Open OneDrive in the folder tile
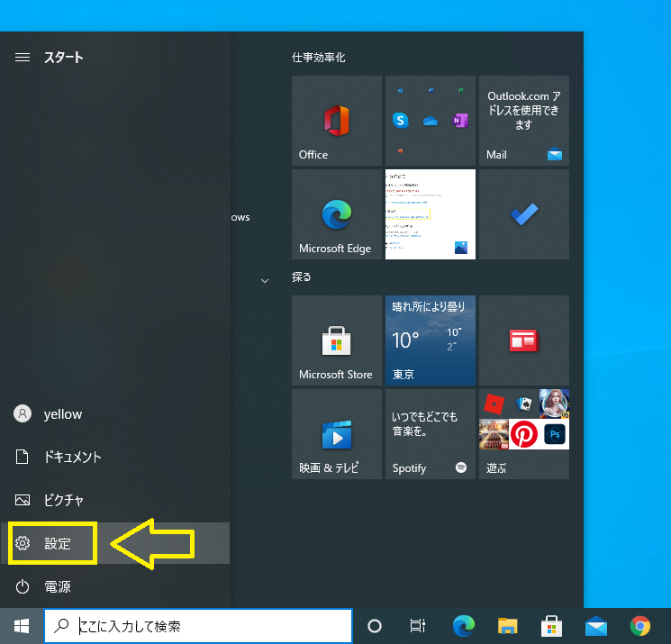Screen dimensions: 671x644 click(x=431, y=121)
